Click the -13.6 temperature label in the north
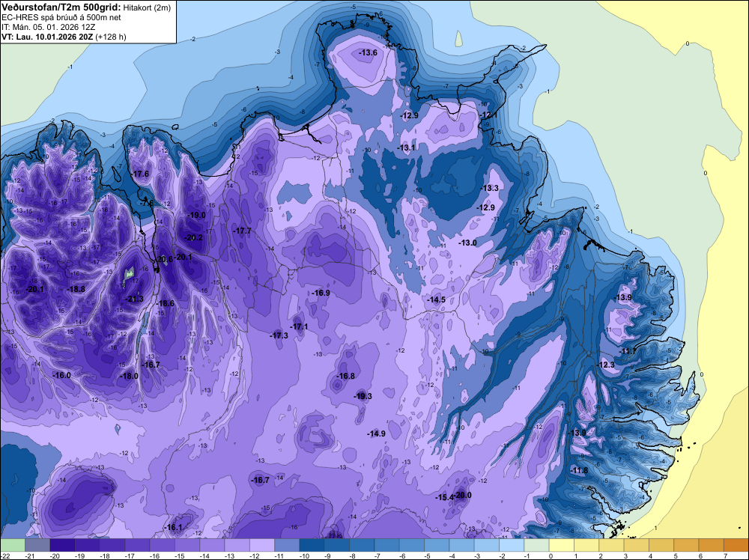Image resolution: width=749 pixels, height=560 pixels. point(368,52)
